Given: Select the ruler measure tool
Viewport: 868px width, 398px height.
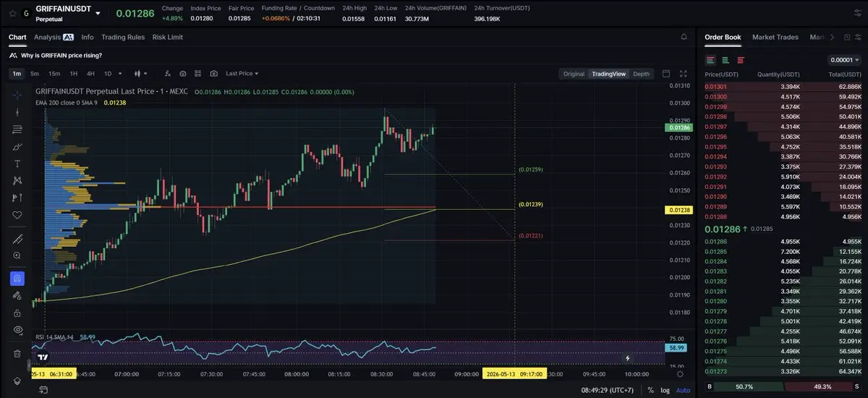Looking at the screenshot, I should tap(17, 239).
